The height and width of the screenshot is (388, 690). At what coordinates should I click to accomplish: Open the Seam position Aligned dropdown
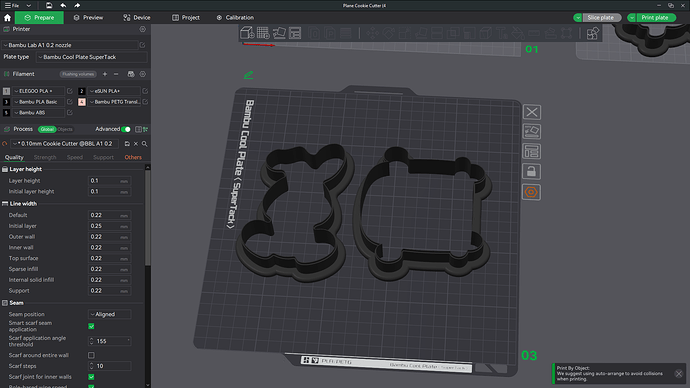109,314
